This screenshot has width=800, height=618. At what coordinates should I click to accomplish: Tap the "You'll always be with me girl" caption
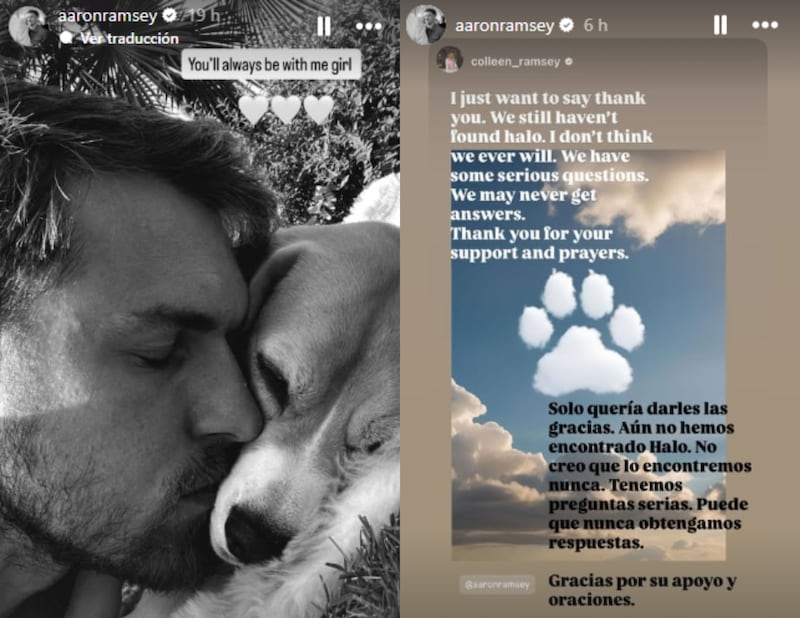pyautogui.click(x=270, y=65)
